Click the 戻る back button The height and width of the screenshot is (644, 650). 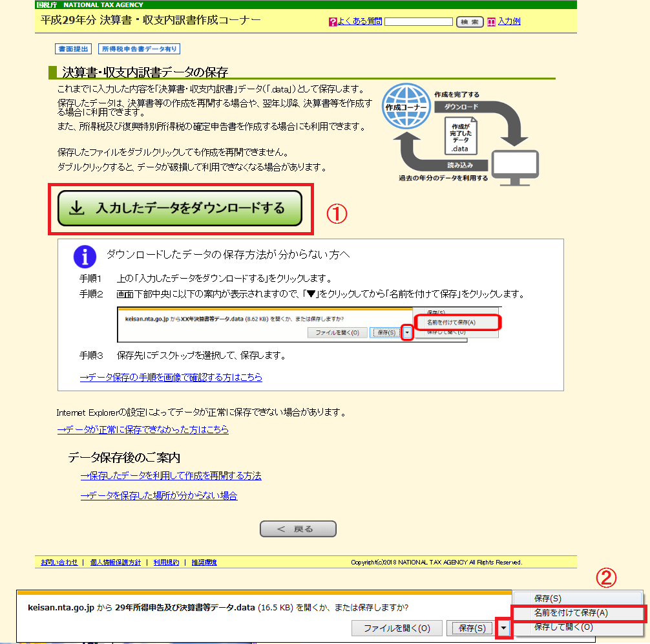[298, 529]
